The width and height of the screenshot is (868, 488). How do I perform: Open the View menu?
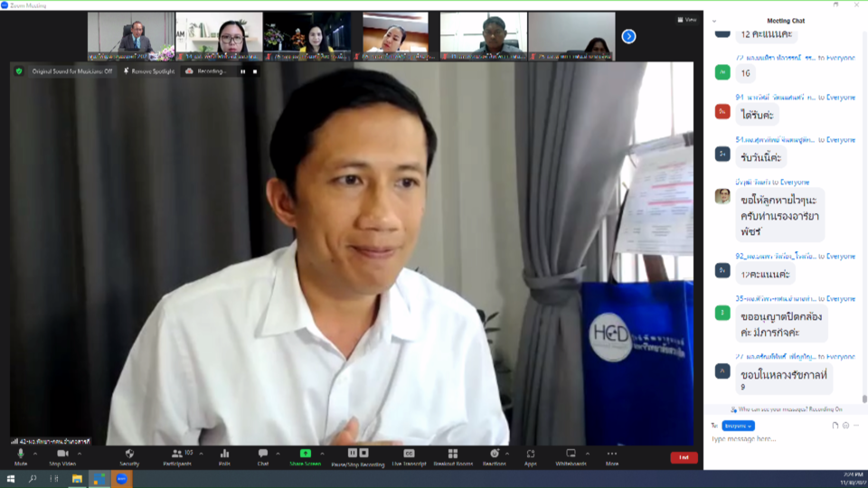[687, 19]
